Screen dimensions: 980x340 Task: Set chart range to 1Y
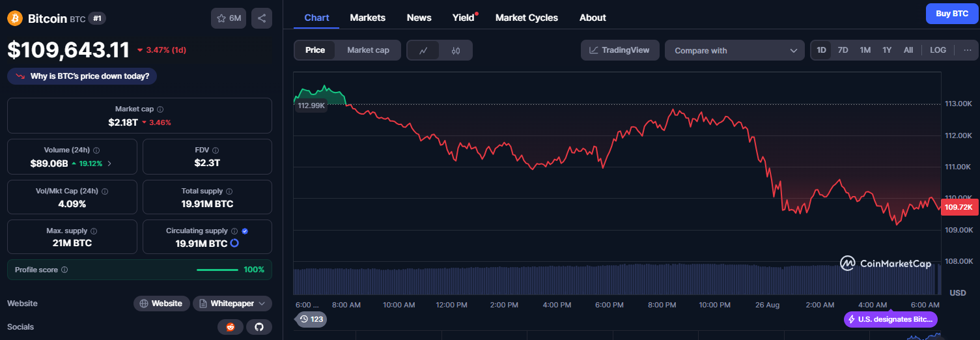pyautogui.click(x=887, y=50)
